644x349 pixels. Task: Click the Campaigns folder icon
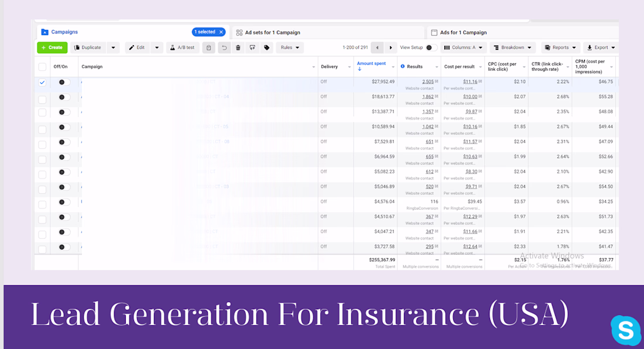coord(44,32)
